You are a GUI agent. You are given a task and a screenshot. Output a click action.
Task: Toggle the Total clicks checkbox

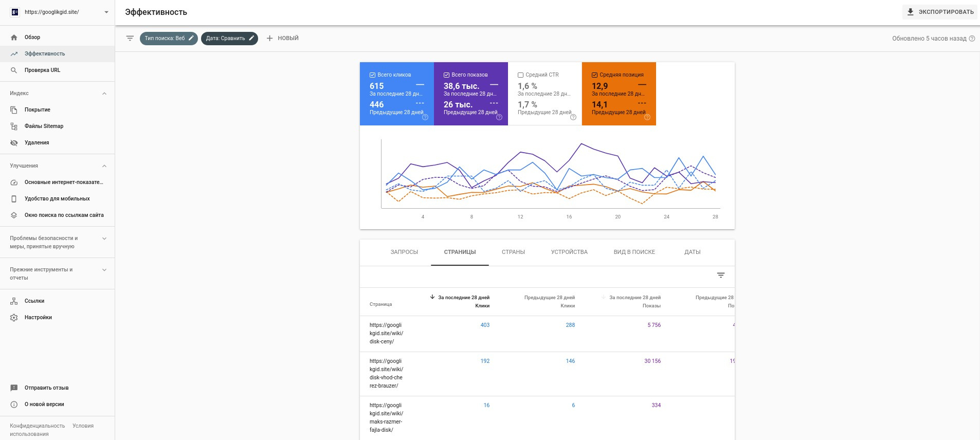click(372, 75)
